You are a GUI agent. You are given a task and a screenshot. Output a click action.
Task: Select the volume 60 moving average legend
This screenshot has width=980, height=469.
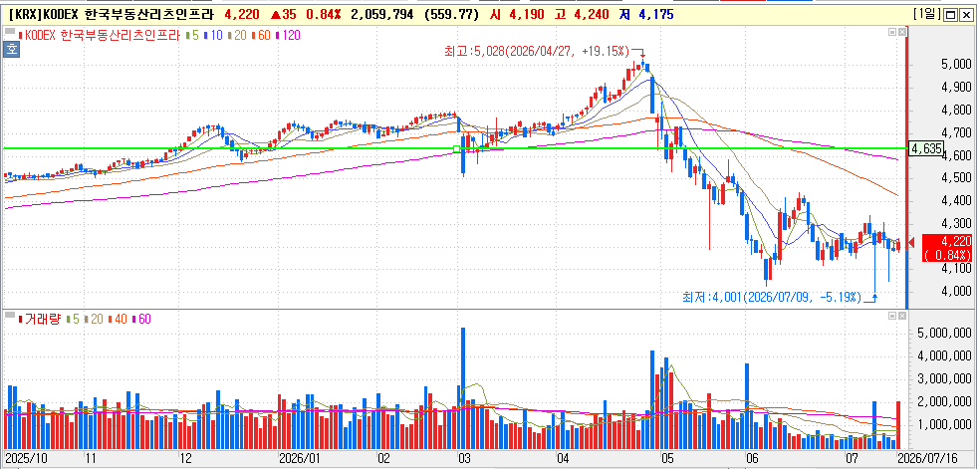[x=139, y=319]
